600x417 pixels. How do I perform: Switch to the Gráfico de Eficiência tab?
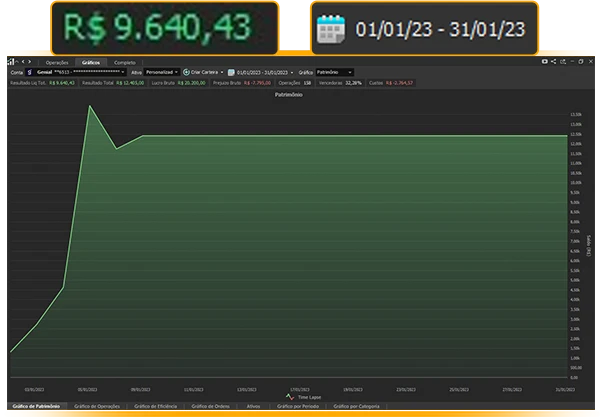click(x=156, y=406)
